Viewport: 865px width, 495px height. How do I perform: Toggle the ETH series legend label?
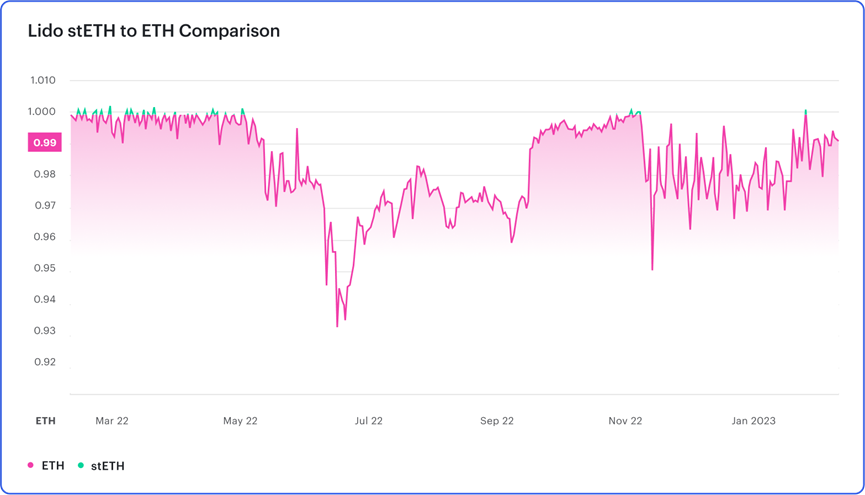[53, 466]
